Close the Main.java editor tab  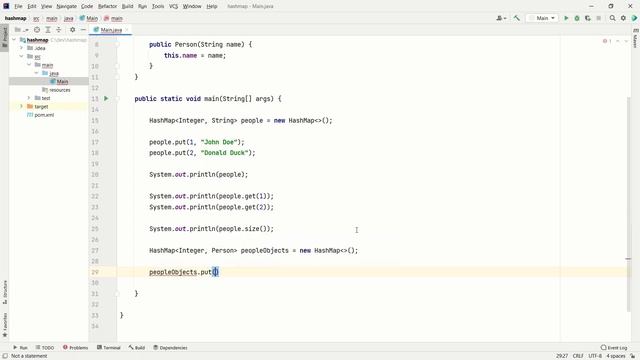(x=127, y=30)
